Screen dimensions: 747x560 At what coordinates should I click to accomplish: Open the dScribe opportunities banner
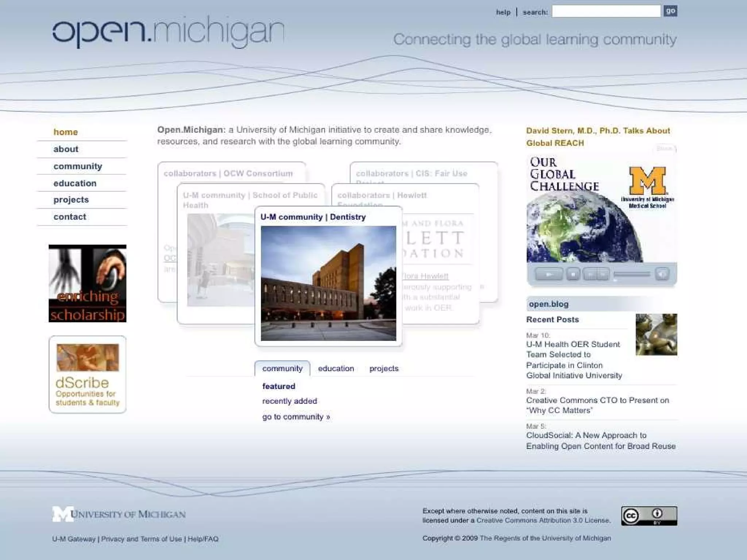(x=88, y=374)
